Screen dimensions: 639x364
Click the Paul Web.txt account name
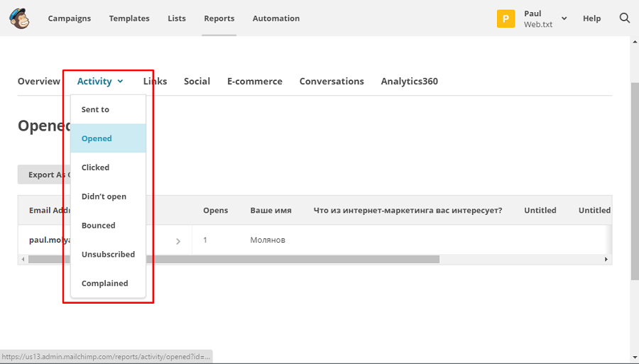click(538, 18)
